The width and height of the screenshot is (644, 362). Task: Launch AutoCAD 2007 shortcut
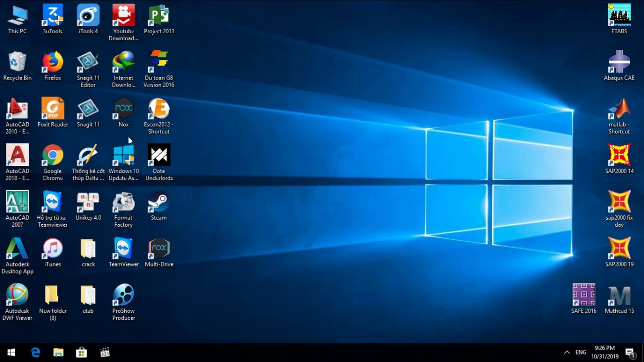click(17, 210)
